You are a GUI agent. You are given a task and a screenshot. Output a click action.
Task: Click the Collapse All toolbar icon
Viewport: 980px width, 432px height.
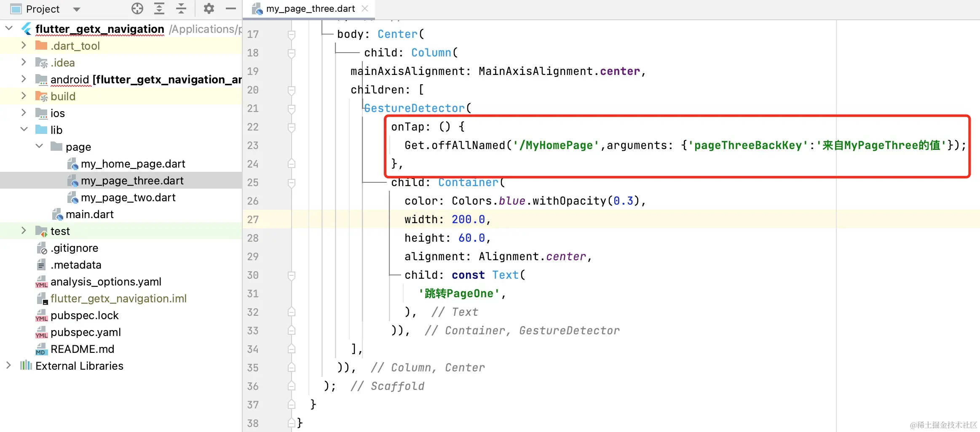pyautogui.click(x=181, y=8)
